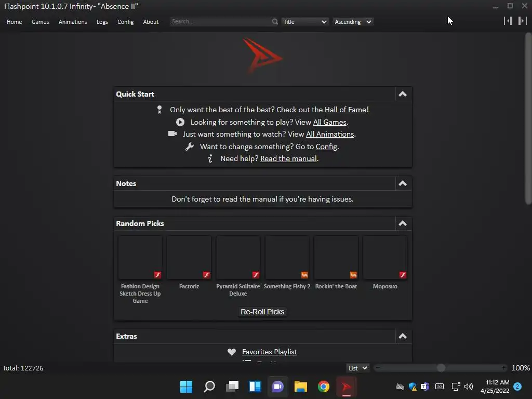Viewport: 532px width, 399px height.
Task: Click the Re-Roll Picks button
Action: (262, 312)
